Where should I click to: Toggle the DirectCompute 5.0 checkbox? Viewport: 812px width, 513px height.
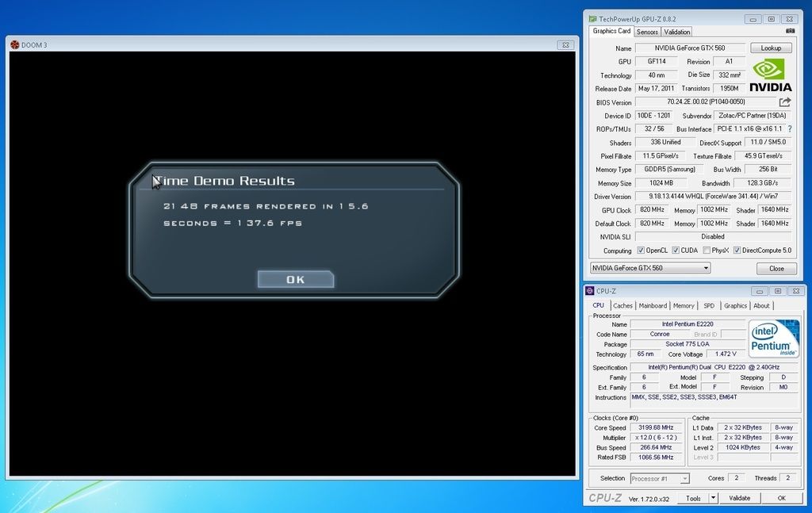(737, 250)
